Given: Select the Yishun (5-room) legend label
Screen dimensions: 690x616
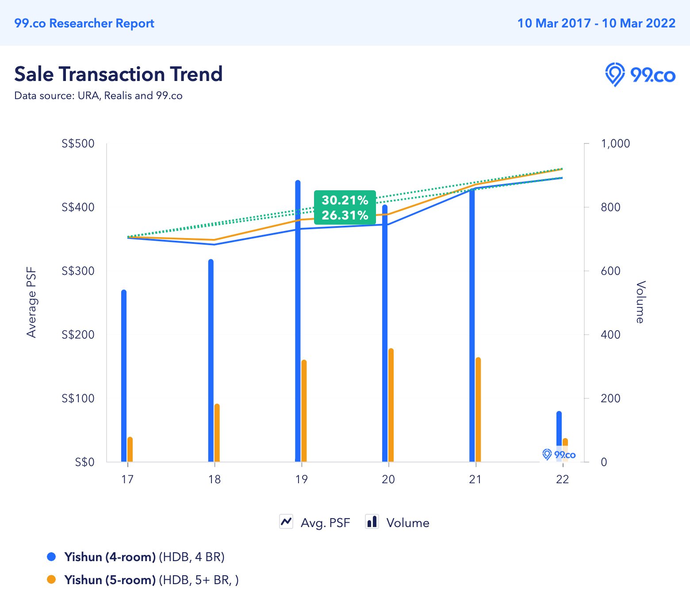Looking at the screenshot, I should (110, 580).
